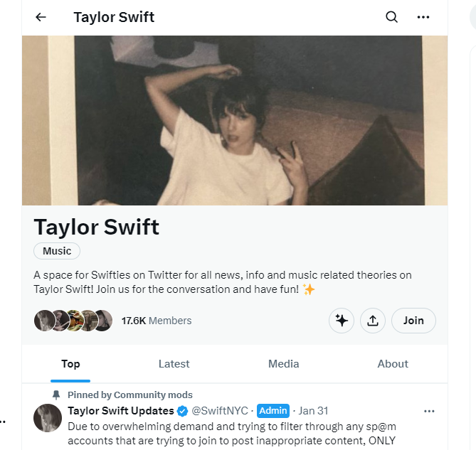Join the Taylor Swift community
Viewport: 476px width, 450px height.
click(413, 321)
